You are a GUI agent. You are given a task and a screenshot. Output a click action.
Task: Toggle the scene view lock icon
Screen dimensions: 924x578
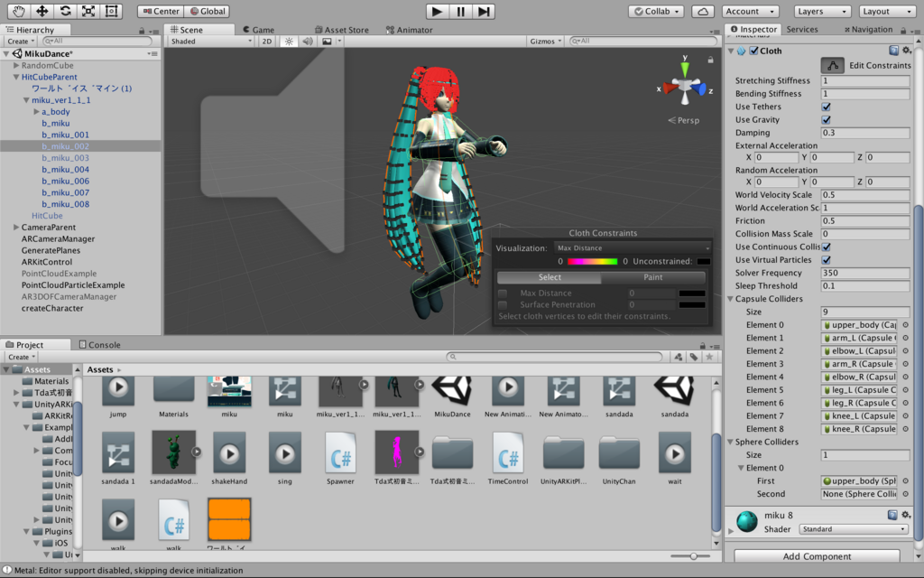[710, 60]
